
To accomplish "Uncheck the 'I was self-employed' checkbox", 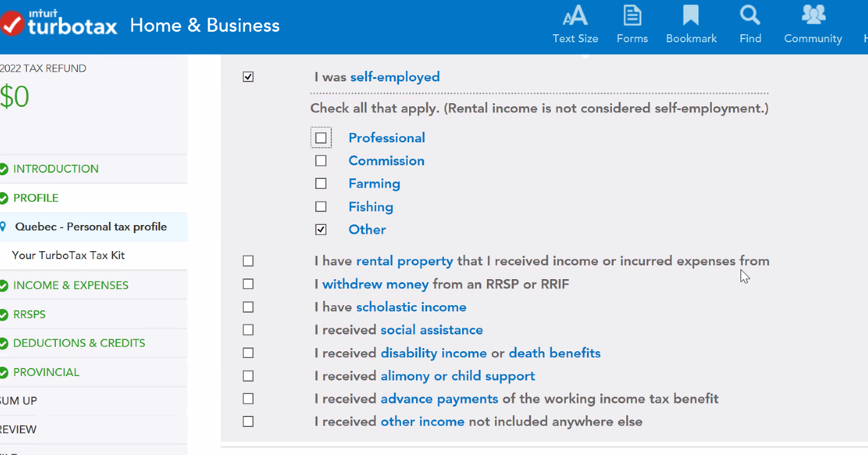I will click(x=248, y=77).
